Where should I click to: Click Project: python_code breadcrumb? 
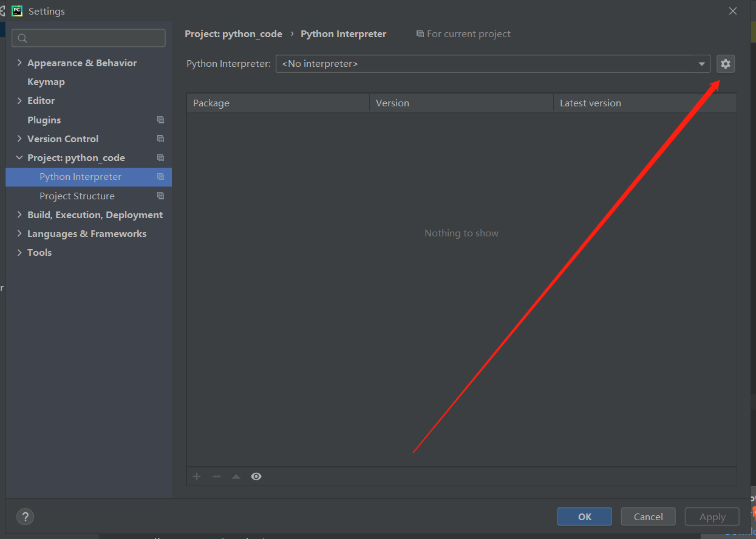pyautogui.click(x=233, y=34)
